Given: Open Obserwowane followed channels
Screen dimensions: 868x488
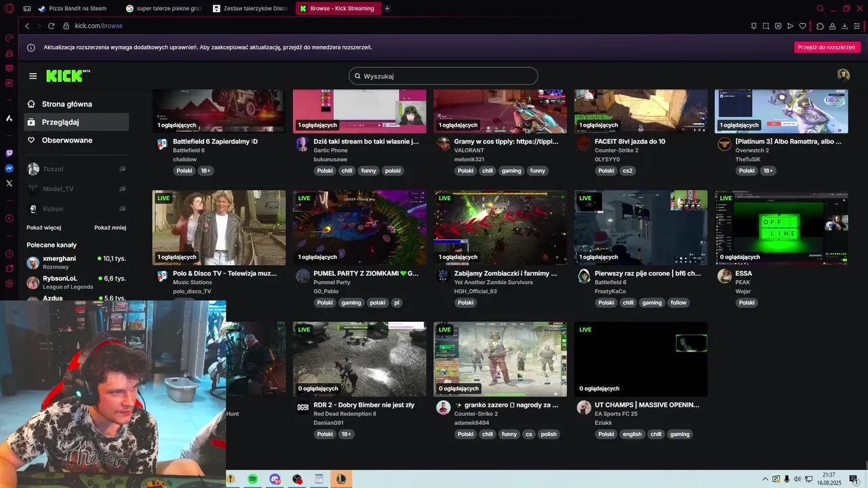Looking at the screenshot, I should [x=76, y=140].
